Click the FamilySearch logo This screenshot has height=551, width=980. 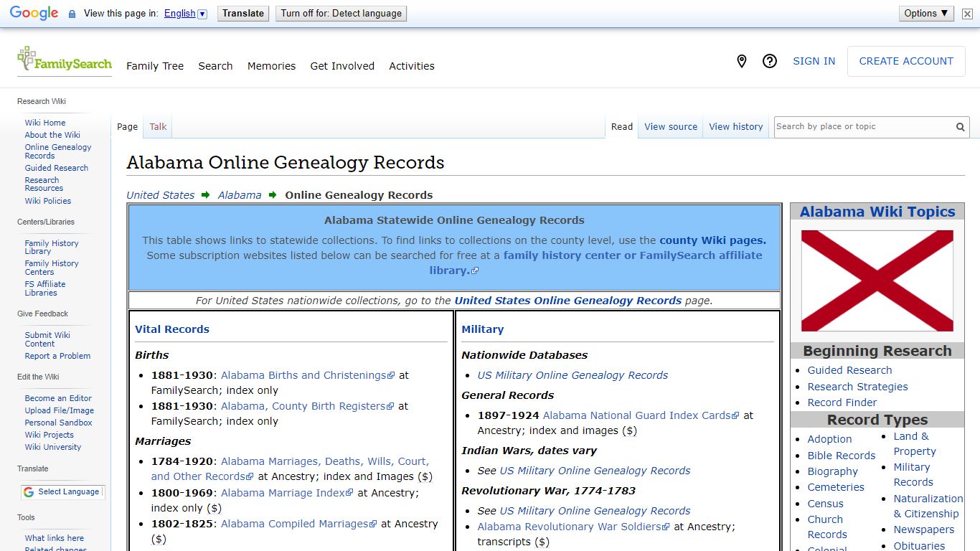pos(65,60)
